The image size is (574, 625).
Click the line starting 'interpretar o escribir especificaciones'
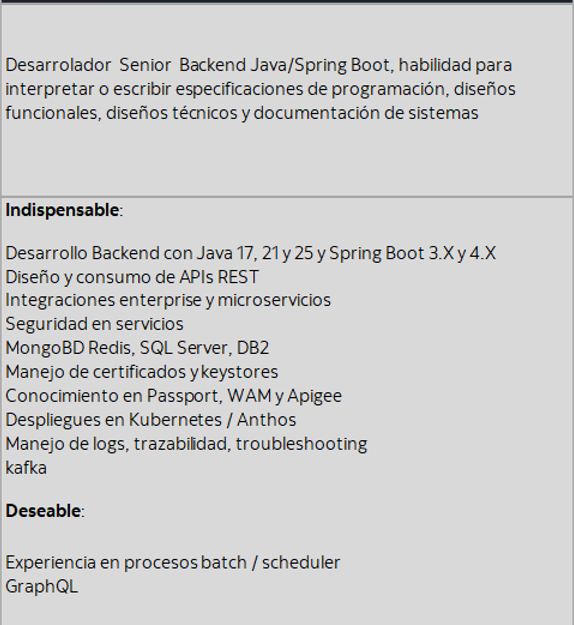point(260,89)
